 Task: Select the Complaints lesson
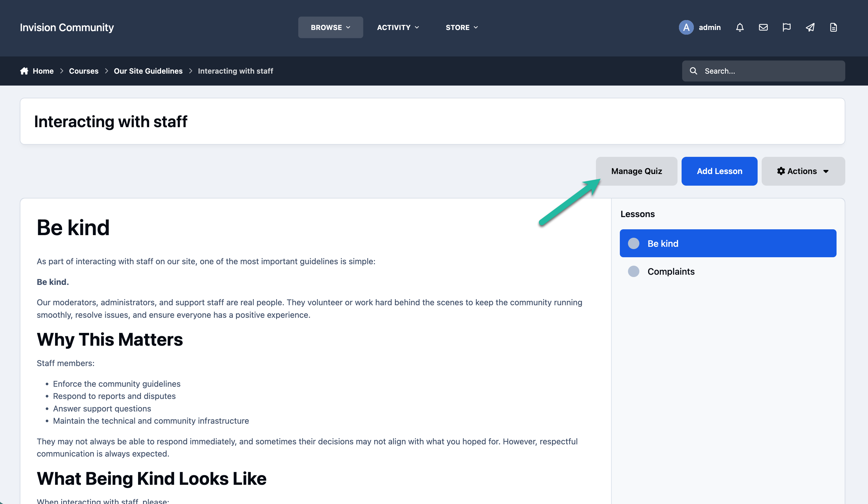(728, 271)
